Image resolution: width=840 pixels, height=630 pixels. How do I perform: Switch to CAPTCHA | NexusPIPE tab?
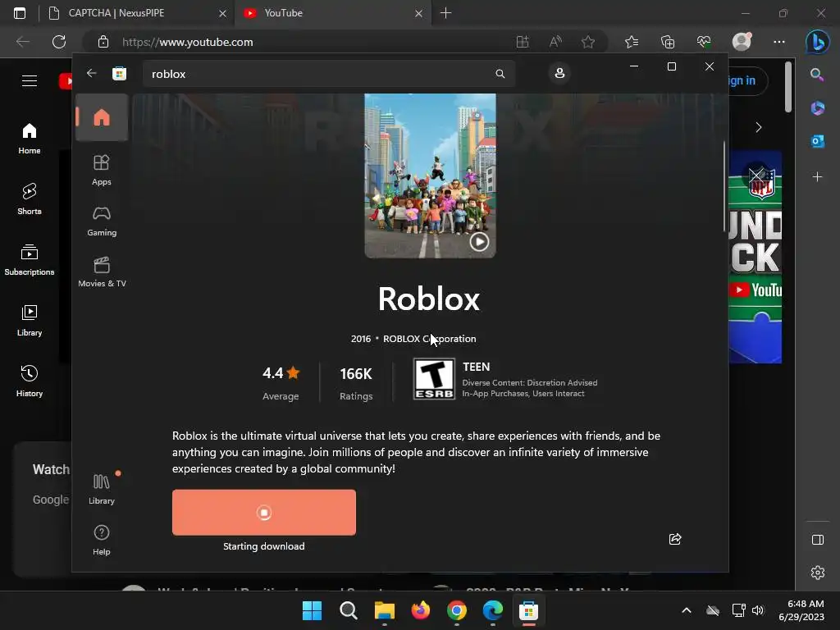click(137, 13)
